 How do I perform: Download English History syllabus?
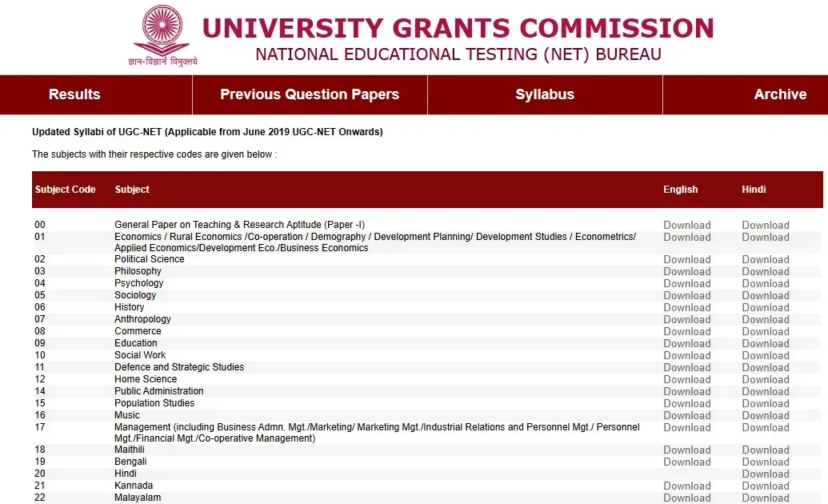[687, 307]
